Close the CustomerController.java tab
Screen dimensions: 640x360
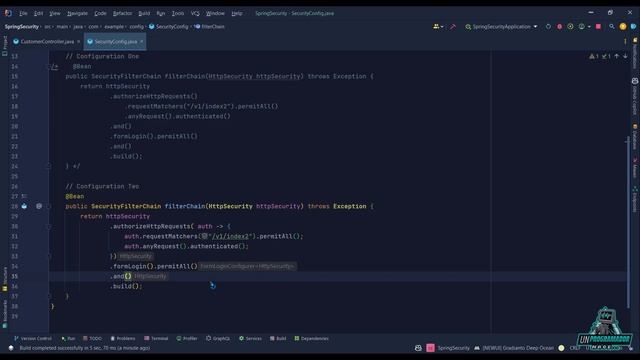tap(79, 42)
